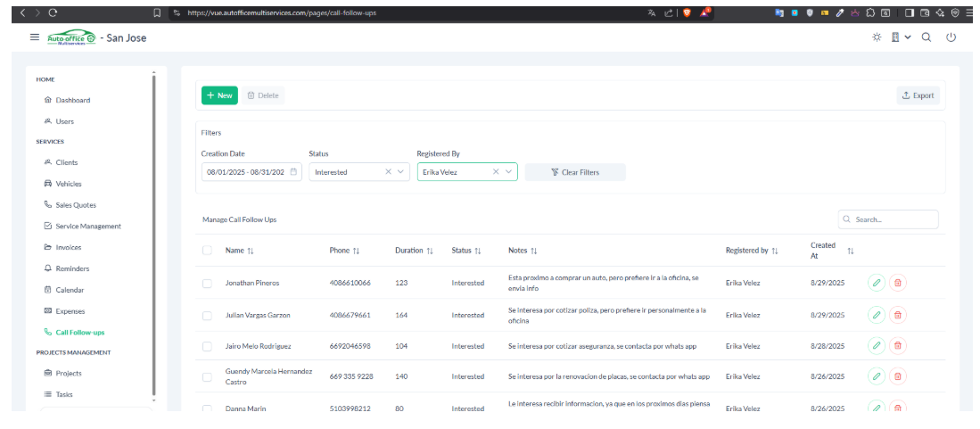Click the power logout icon
This screenshot has height=429, width=980.
951,37
